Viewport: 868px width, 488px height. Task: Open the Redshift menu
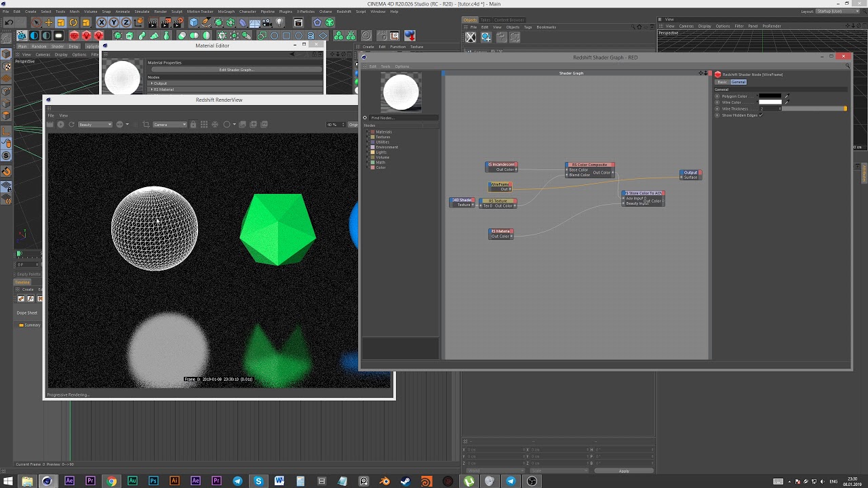tap(344, 12)
